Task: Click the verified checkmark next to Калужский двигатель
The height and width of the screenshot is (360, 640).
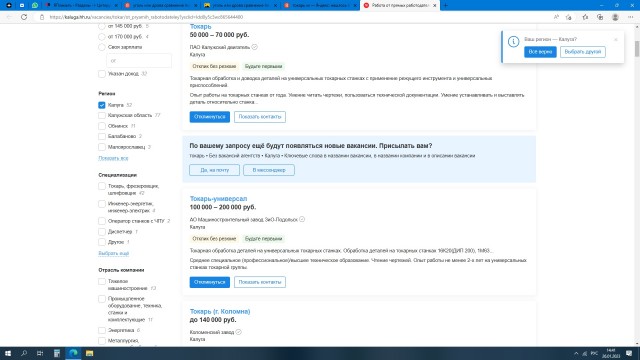Action: (254, 47)
